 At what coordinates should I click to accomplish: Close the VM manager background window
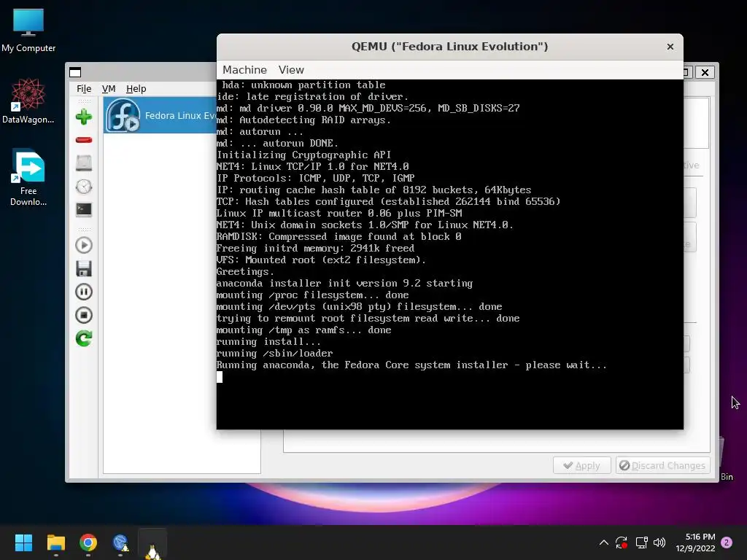point(705,72)
